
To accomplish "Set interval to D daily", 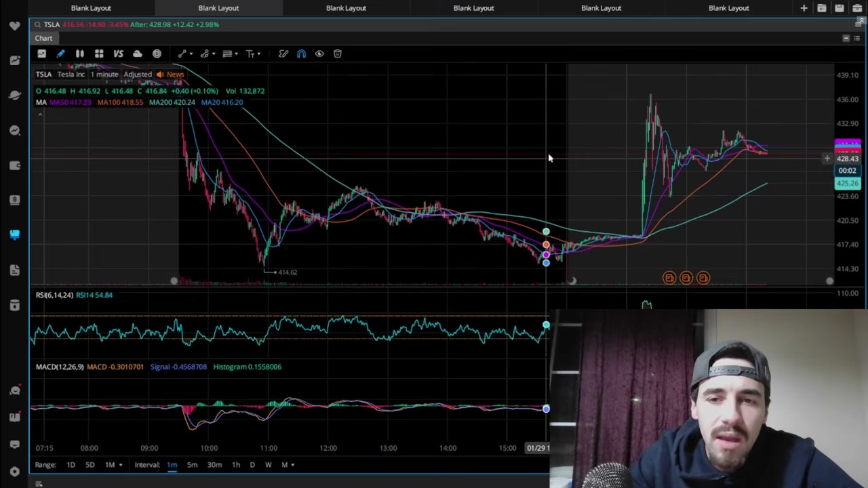I will click(252, 465).
